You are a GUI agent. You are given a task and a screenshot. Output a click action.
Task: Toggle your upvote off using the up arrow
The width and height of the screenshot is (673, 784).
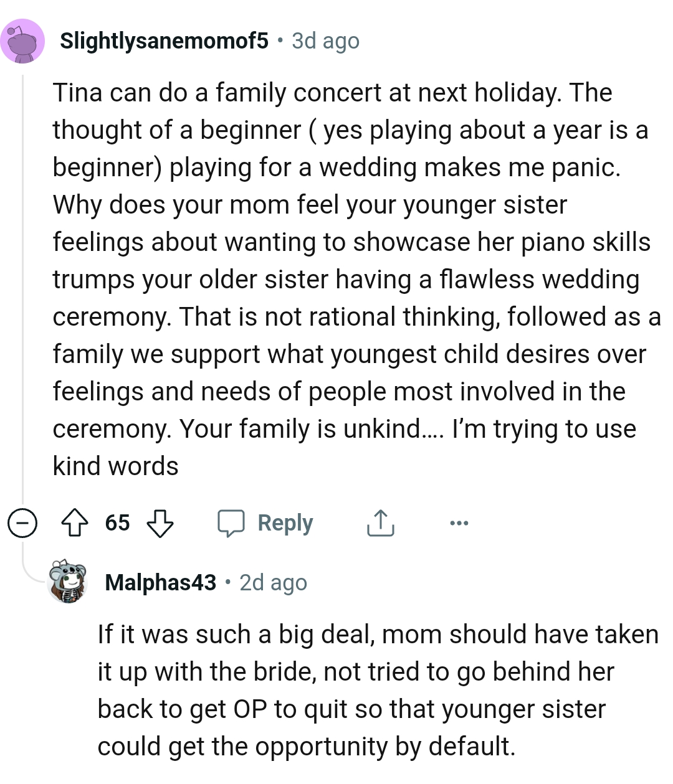pyautogui.click(x=75, y=523)
